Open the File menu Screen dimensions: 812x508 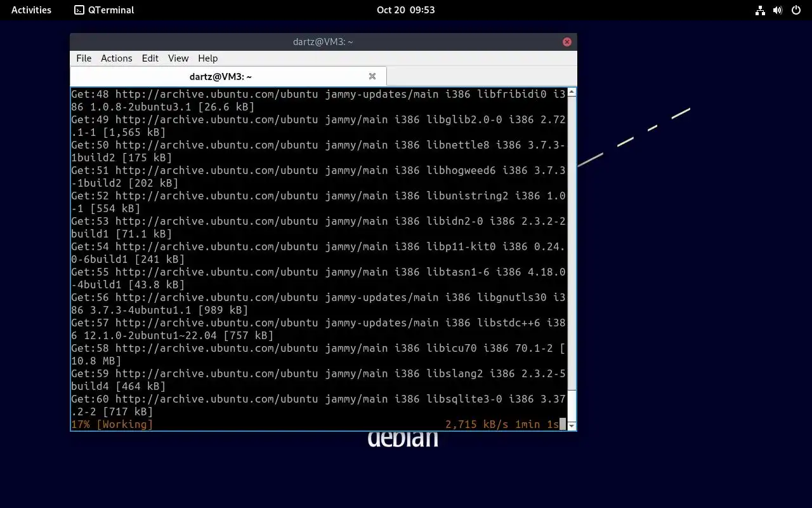point(84,58)
